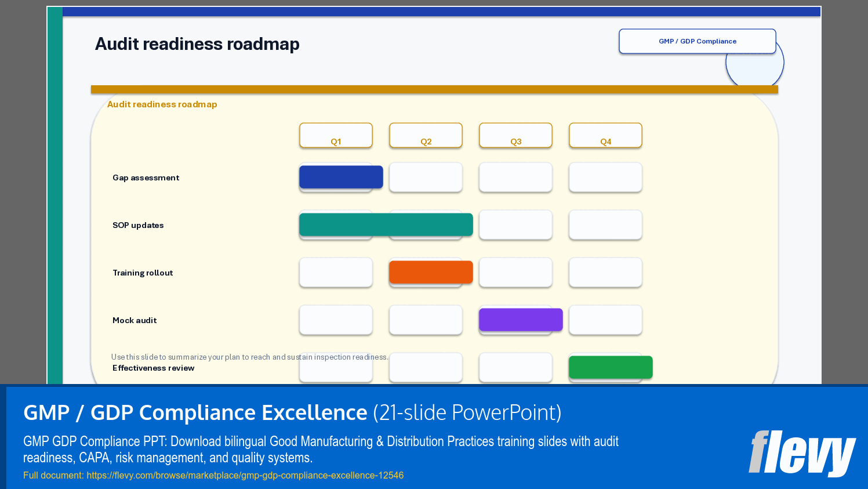Click the Effectiveness review row label
Viewport: 868px width, 489px height.
(154, 368)
